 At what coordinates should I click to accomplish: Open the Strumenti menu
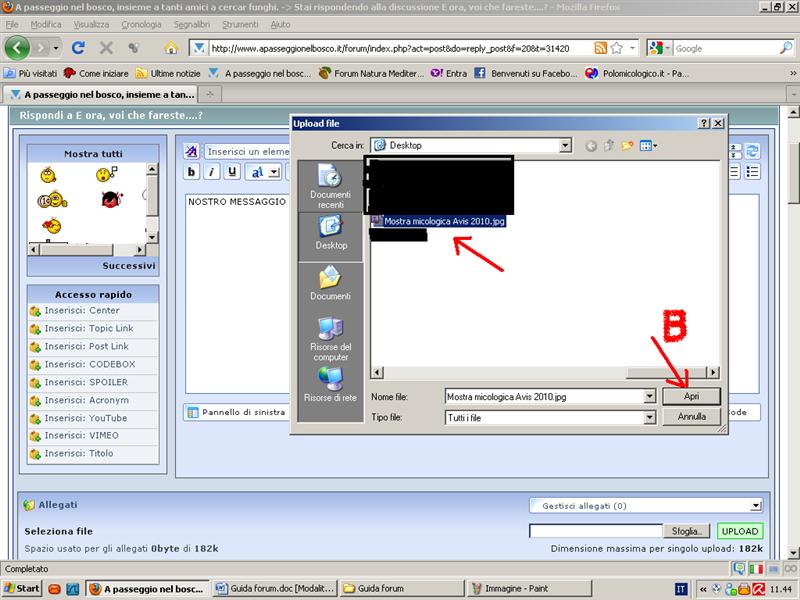(x=240, y=24)
